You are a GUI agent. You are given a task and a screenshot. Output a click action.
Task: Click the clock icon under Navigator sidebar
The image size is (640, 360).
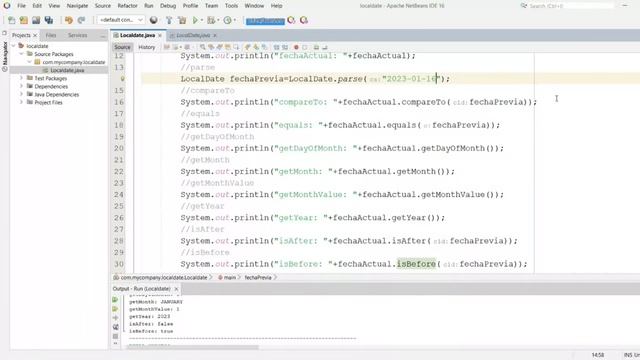[4, 69]
